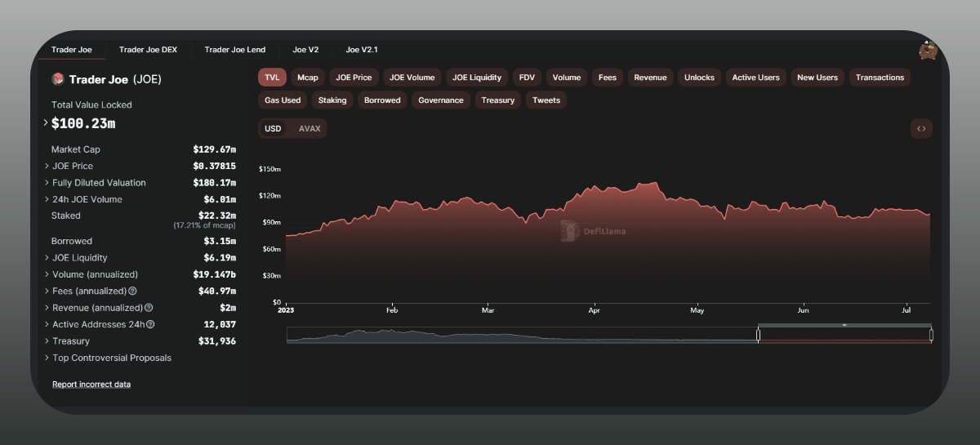The image size is (980, 445).
Task: Toggle the Unlocks chart metric
Action: pyautogui.click(x=699, y=78)
